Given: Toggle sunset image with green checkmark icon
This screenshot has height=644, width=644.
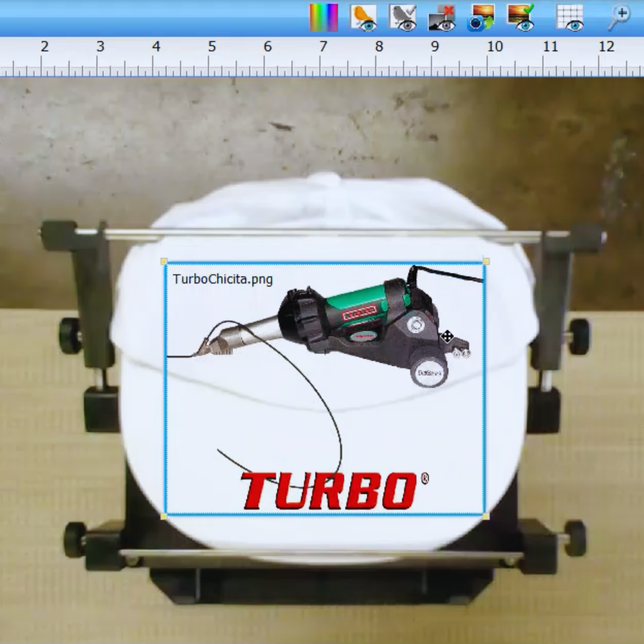Looking at the screenshot, I should 521,18.
